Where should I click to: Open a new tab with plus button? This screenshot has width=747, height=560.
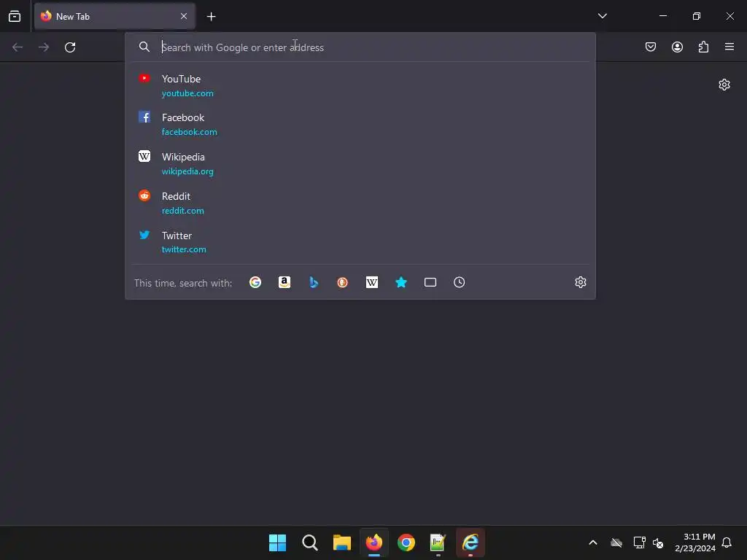coord(211,17)
